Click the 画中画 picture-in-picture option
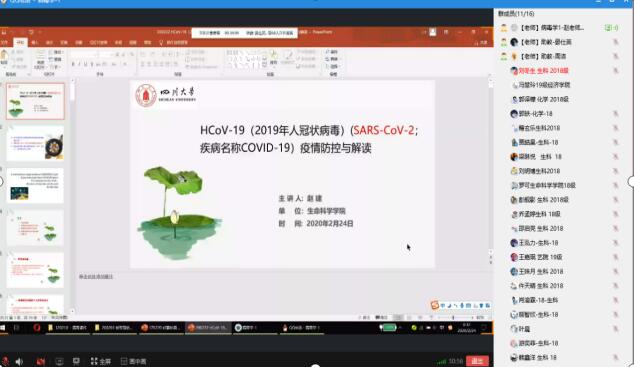 coord(133,361)
